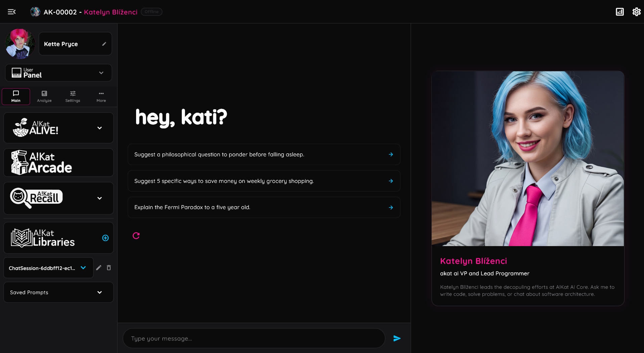The height and width of the screenshot is (353, 644).
Task: Switch to the Main tab
Action: point(16,96)
